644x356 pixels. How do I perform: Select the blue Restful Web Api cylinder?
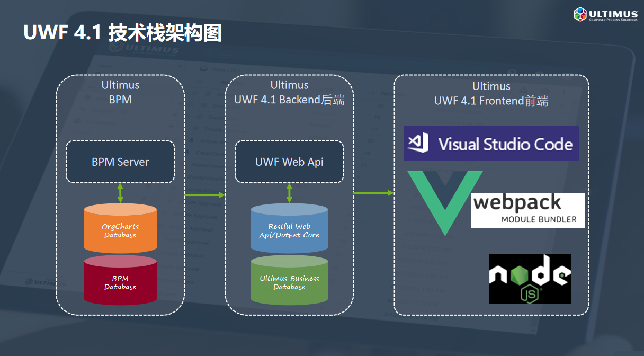[x=289, y=228]
